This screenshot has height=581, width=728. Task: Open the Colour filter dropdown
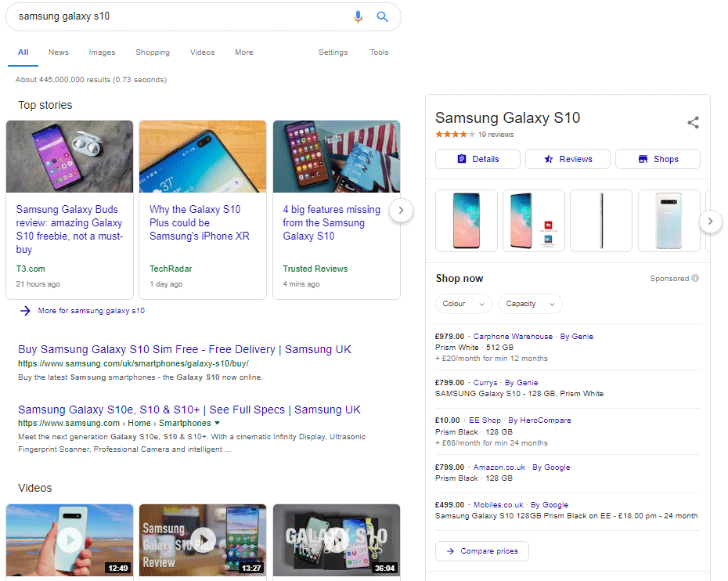(x=463, y=304)
